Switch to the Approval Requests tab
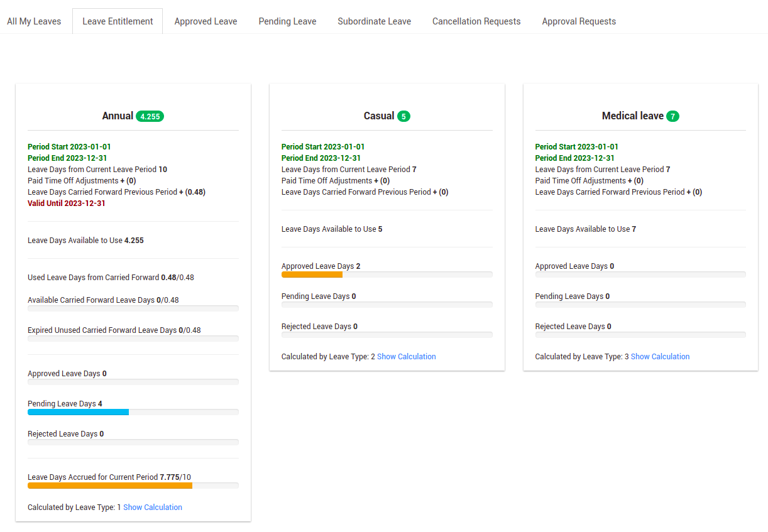This screenshot has width=768, height=532. click(x=579, y=21)
